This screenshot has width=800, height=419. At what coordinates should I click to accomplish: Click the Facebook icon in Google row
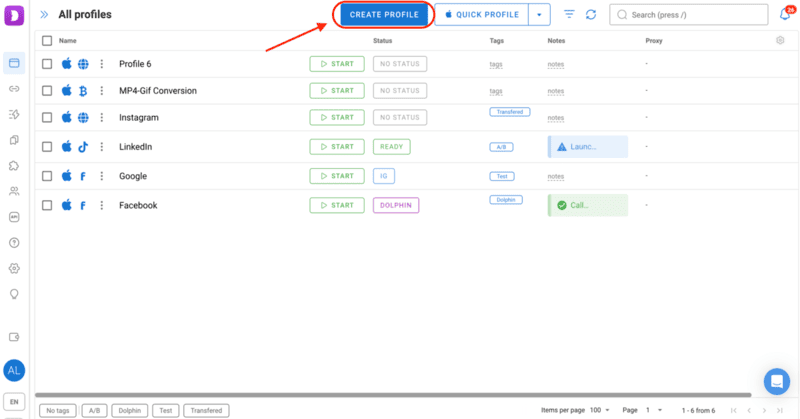click(x=83, y=176)
